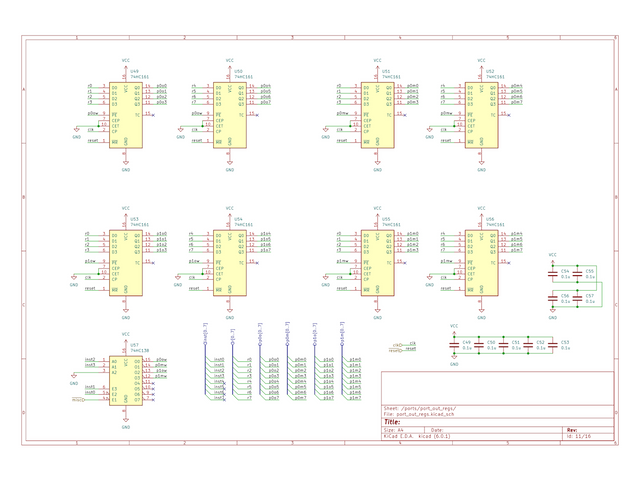Click the GND symbol below U49
The image size is (640, 480).
126,164
